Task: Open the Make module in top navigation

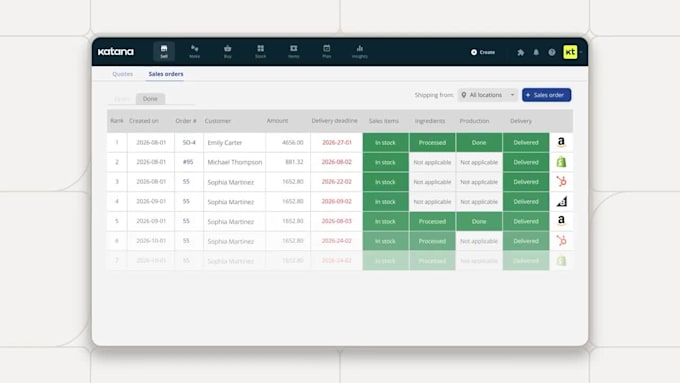Action: point(195,51)
